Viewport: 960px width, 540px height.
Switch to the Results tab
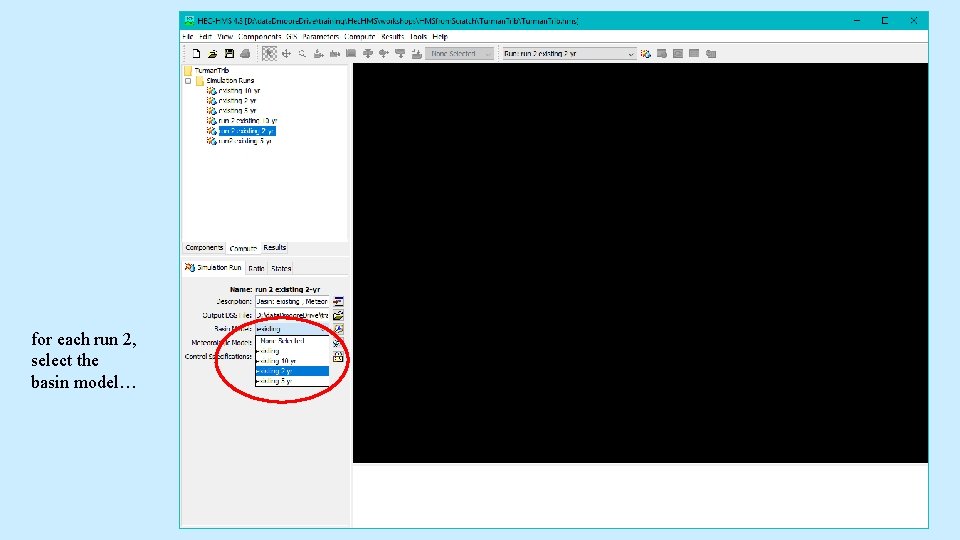pos(274,248)
